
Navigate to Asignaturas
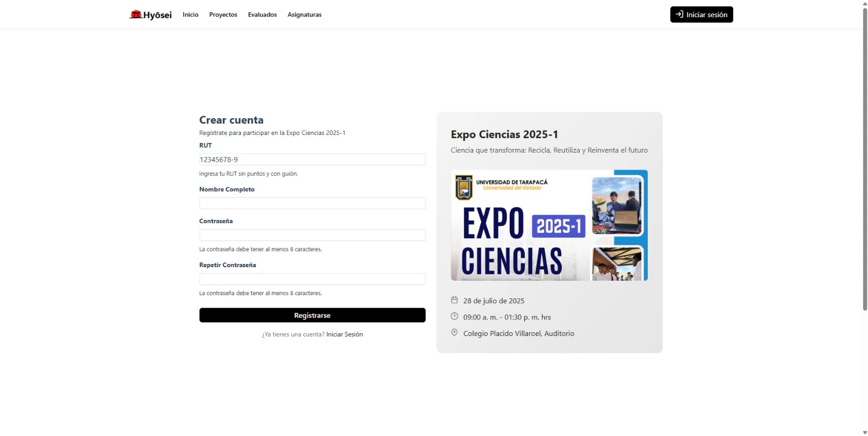point(305,15)
